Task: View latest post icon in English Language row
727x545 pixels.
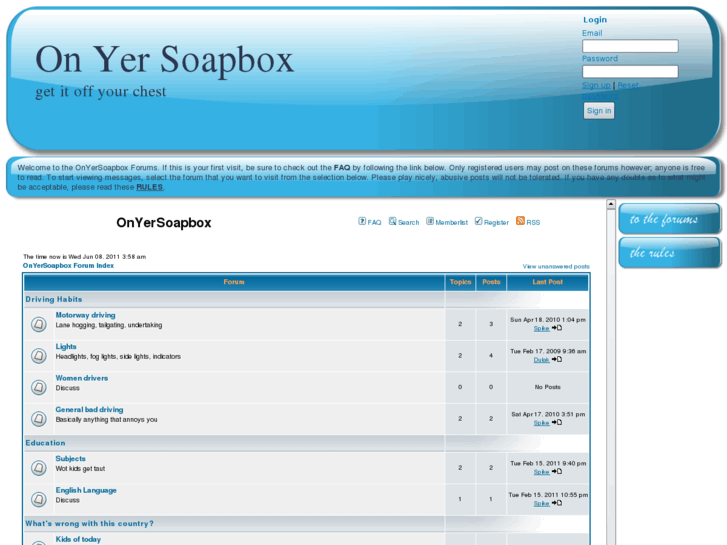Action: click(x=557, y=503)
